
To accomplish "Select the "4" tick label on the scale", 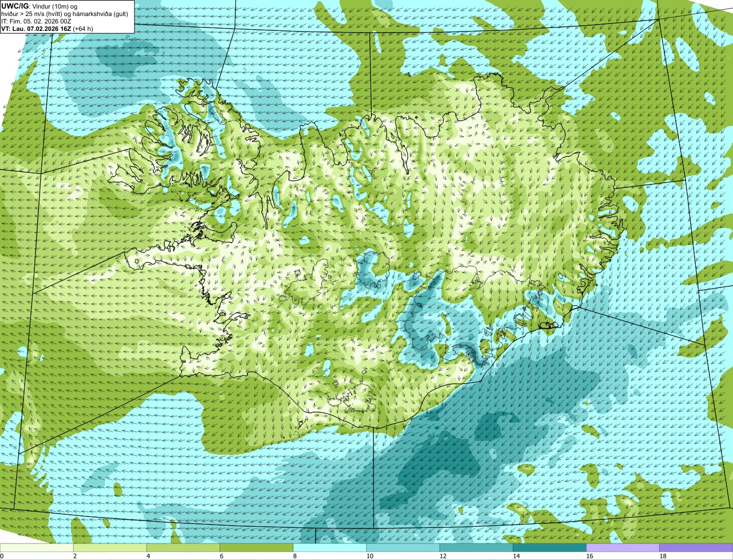I will [x=148, y=556].
